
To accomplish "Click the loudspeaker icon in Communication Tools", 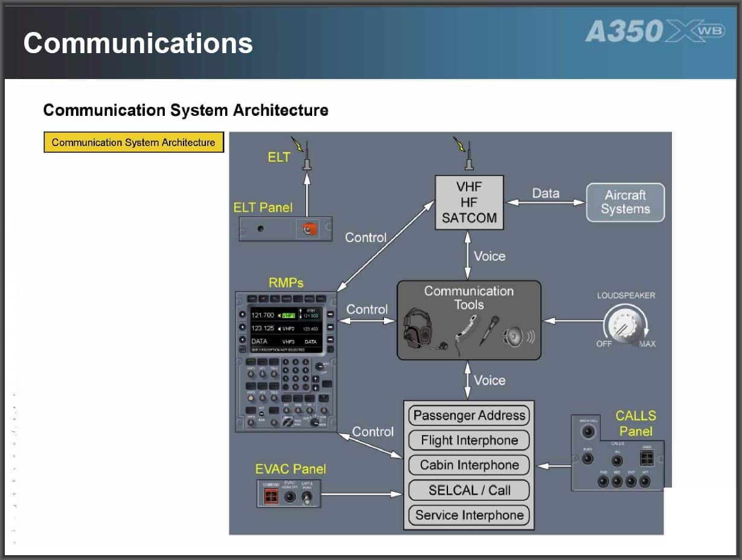I will (517, 336).
